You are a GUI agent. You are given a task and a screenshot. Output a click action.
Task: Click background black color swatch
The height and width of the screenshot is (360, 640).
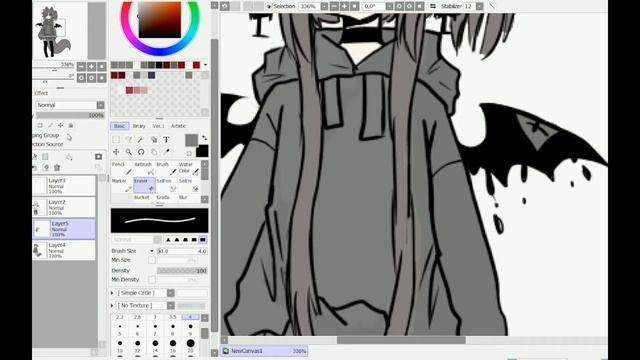[x=203, y=151]
